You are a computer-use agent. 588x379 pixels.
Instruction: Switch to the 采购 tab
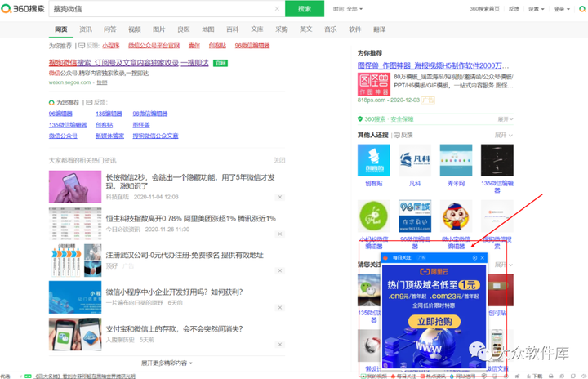(x=281, y=29)
